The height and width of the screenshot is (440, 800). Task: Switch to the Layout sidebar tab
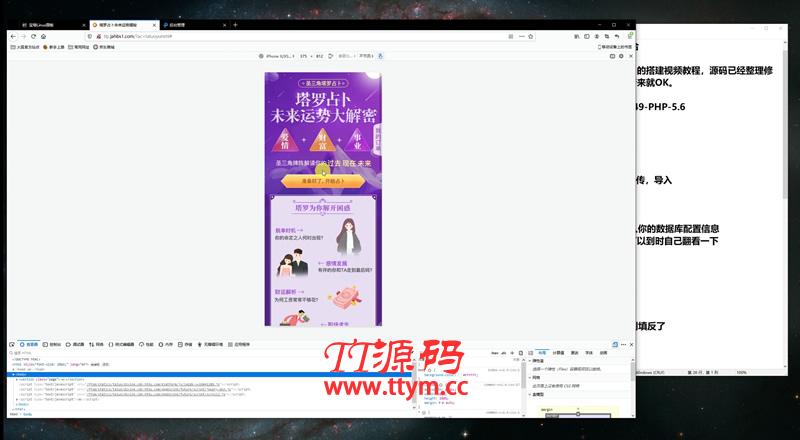click(x=542, y=353)
